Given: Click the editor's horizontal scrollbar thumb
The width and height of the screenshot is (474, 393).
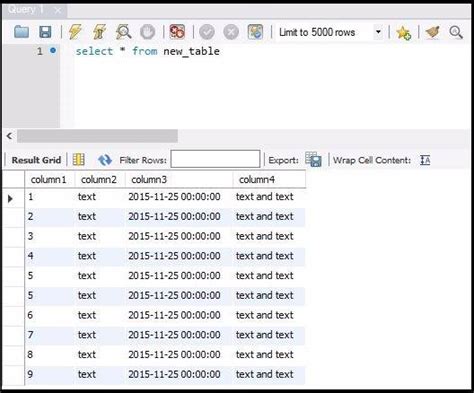Looking at the screenshot, I should [x=97, y=136].
